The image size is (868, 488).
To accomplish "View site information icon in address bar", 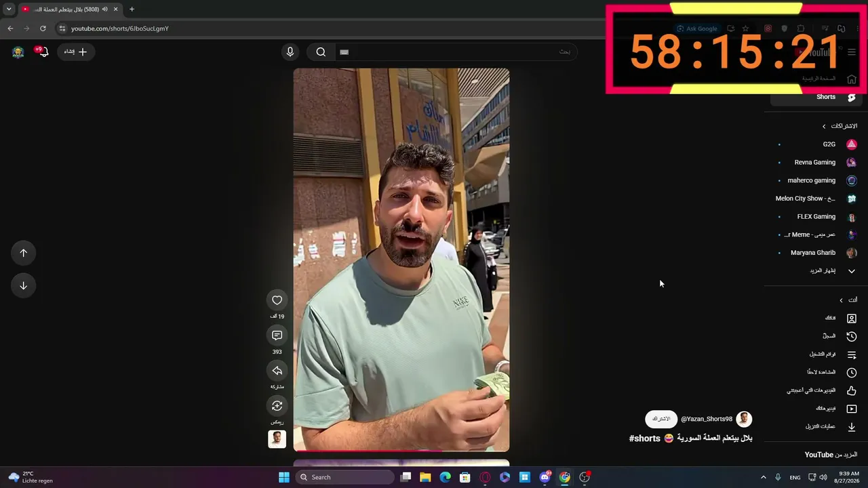I will click(62, 28).
